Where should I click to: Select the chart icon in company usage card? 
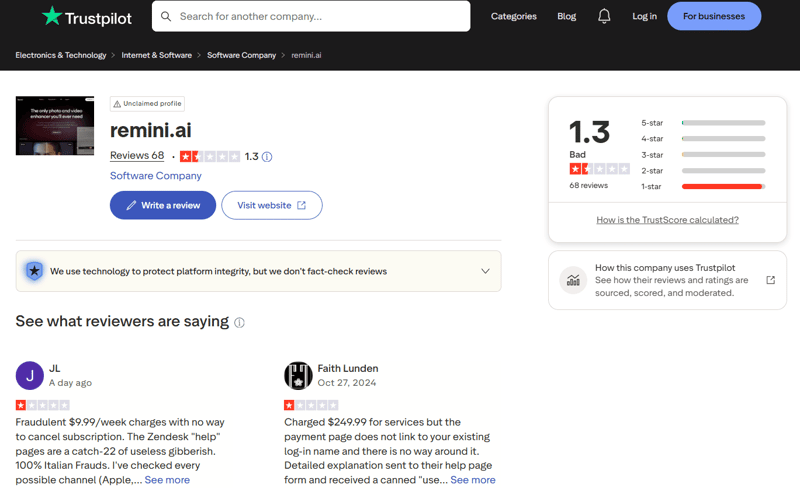pyautogui.click(x=573, y=280)
